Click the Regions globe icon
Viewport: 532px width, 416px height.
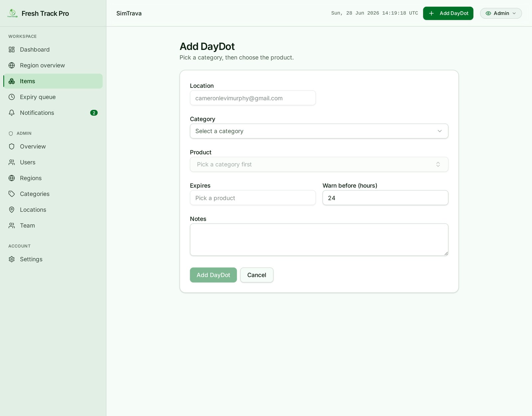(x=12, y=178)
